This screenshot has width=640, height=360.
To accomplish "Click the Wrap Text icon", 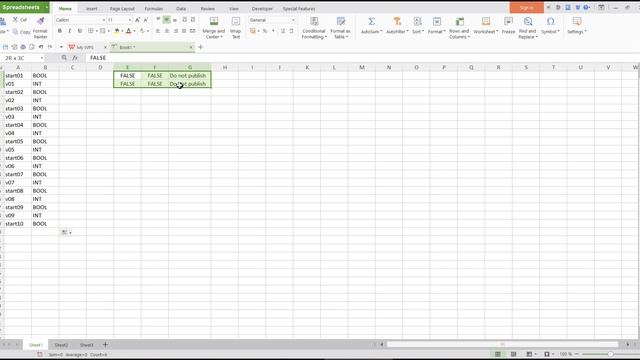I will (236, 22).
